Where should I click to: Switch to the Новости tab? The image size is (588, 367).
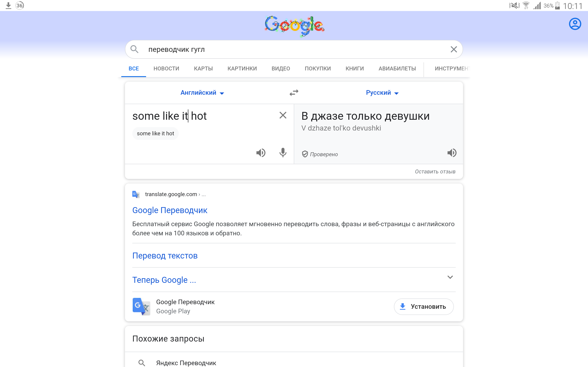click(166, 69)
